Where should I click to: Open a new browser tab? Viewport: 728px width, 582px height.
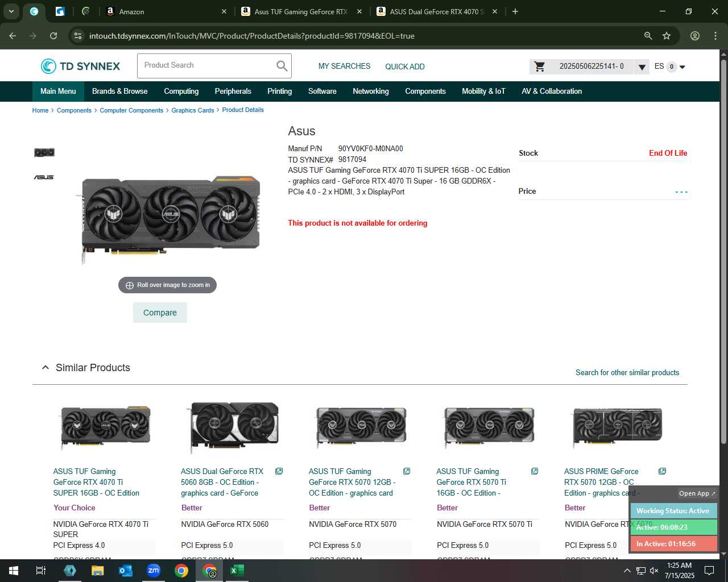515,11
